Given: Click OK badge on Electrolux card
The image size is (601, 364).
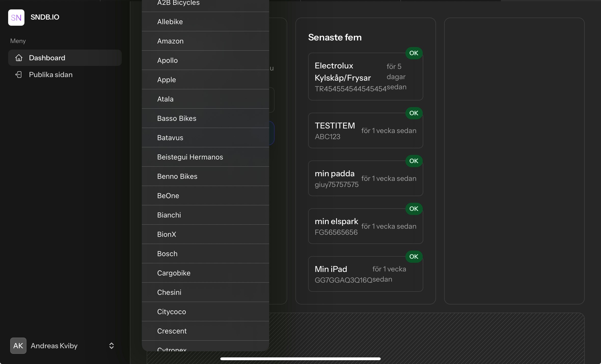Looking at the screenshot, I should click(x=414, y=53).
